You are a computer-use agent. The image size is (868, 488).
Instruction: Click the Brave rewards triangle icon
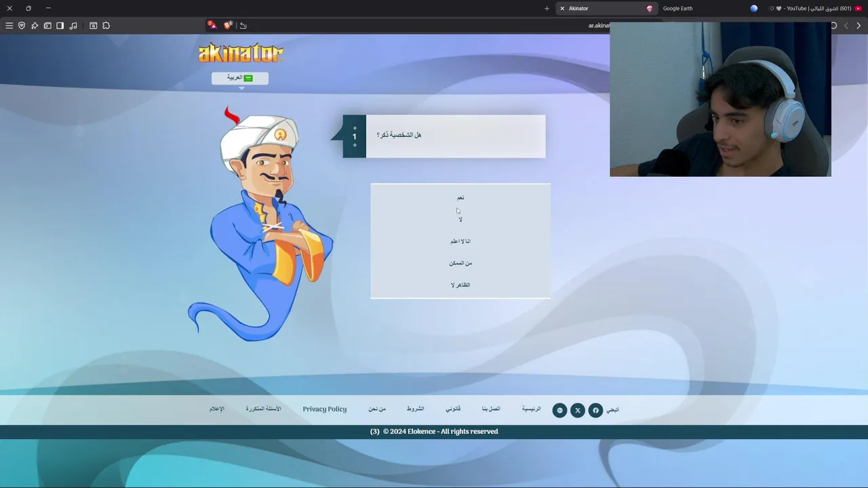pos(212,25)
